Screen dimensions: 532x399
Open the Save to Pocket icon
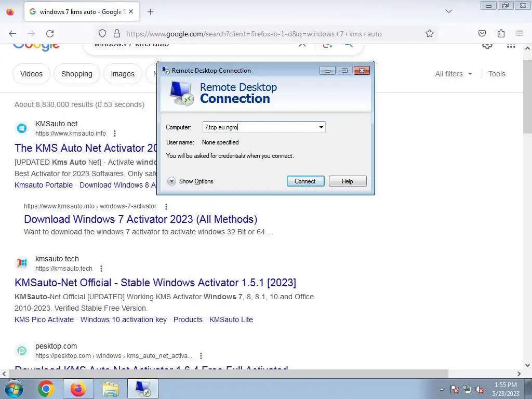(482, 33)
